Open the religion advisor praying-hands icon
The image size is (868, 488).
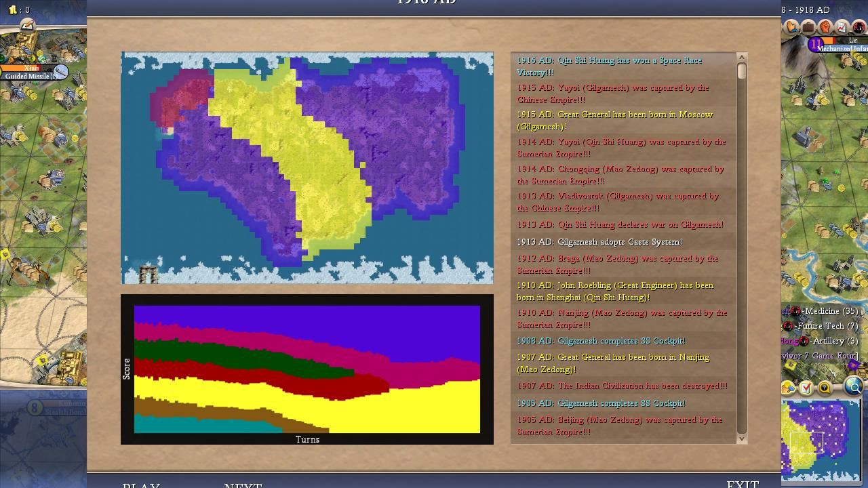791,27
